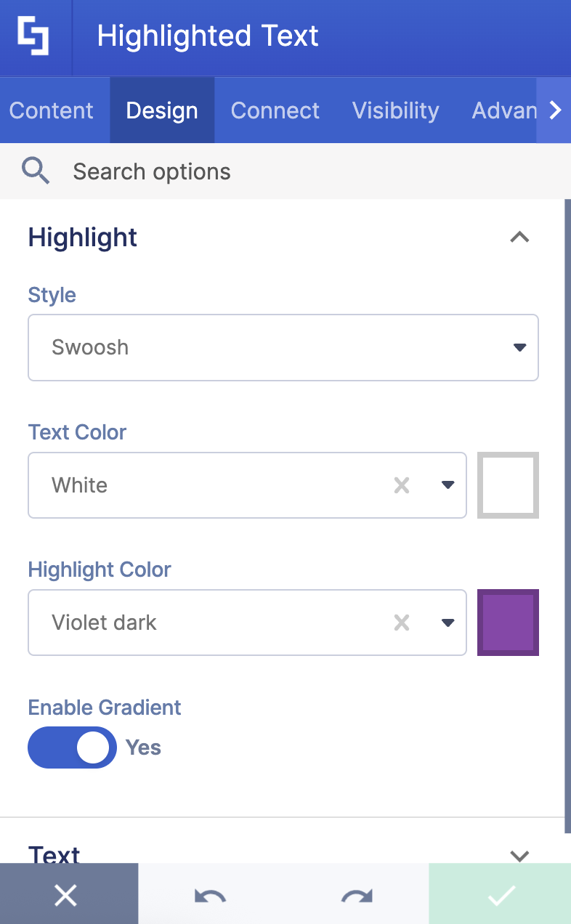Open the Style dropdown showing Swoosh

click(x=283, y=347)
